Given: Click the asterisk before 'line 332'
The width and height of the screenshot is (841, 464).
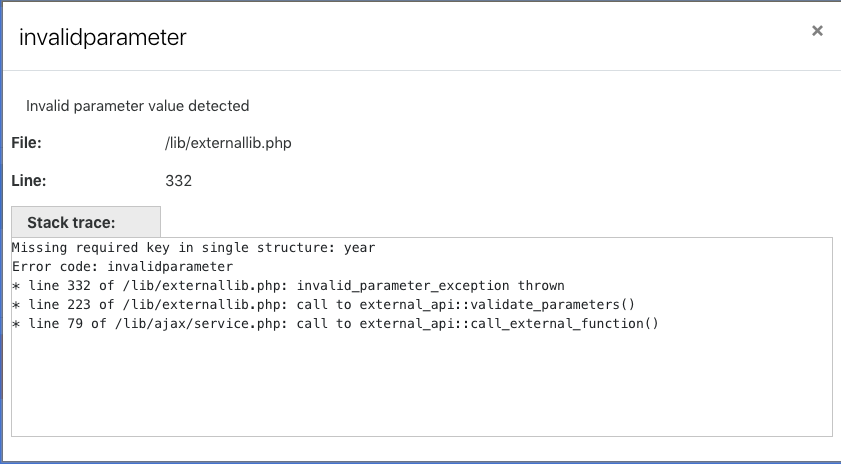Looking at the screenshot, I should pos(16,286).
